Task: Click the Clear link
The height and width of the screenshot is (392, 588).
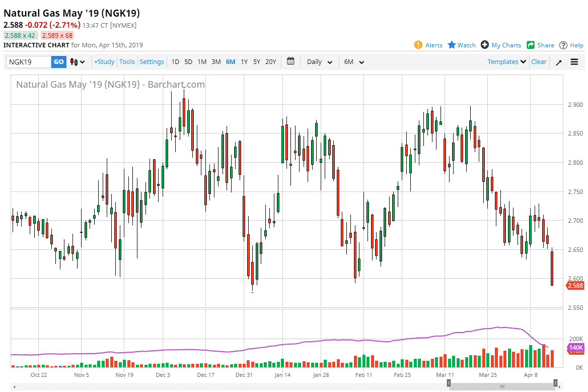Action: point(539,62)
